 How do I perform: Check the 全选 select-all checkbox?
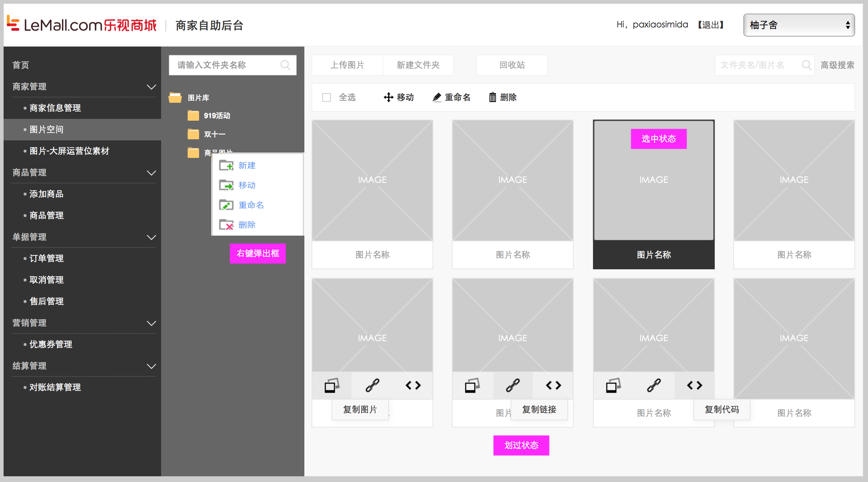pos(326,97)
